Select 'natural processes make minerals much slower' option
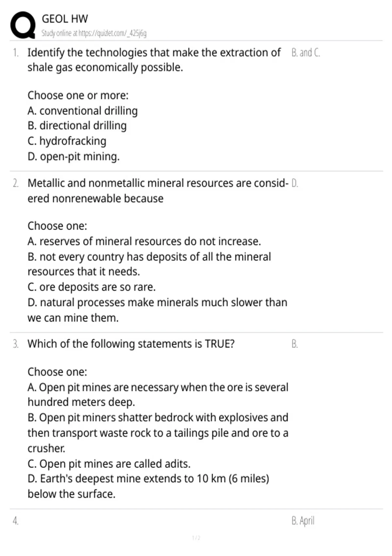The height and width of the screenshot is (556, 392). pyautogui.click(x=157, y=310)
